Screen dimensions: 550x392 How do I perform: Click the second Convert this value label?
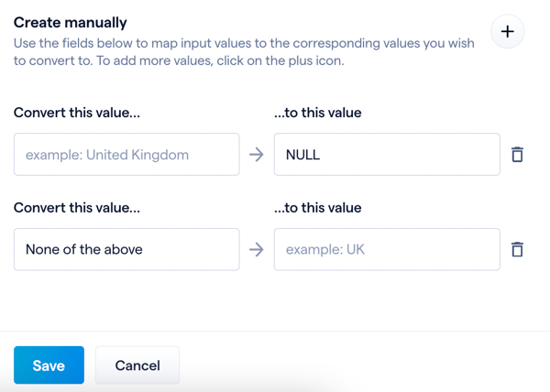(77, 208)
